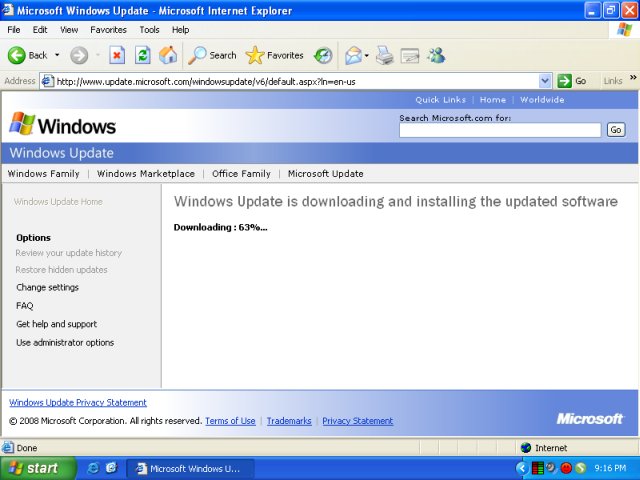Open the Back history dropdown arrow

pyautogui.click(x=57, y=55)
